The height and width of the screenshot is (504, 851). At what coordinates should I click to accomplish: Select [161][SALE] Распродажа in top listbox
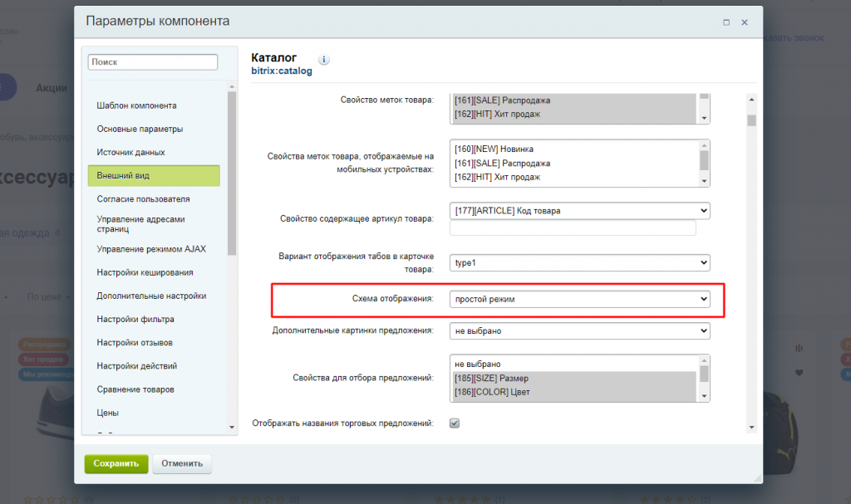click(x=575, y=100)
